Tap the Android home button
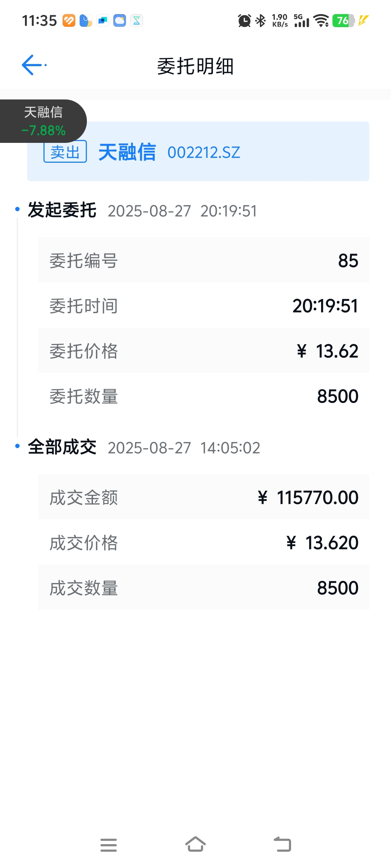This screenshot has width=391, height=868. 195,844
